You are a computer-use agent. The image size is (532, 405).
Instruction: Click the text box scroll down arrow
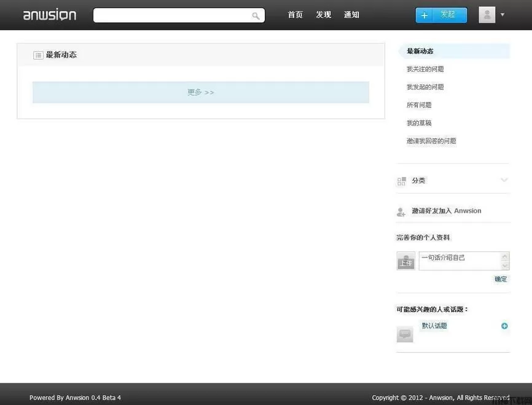coord(505,265)
